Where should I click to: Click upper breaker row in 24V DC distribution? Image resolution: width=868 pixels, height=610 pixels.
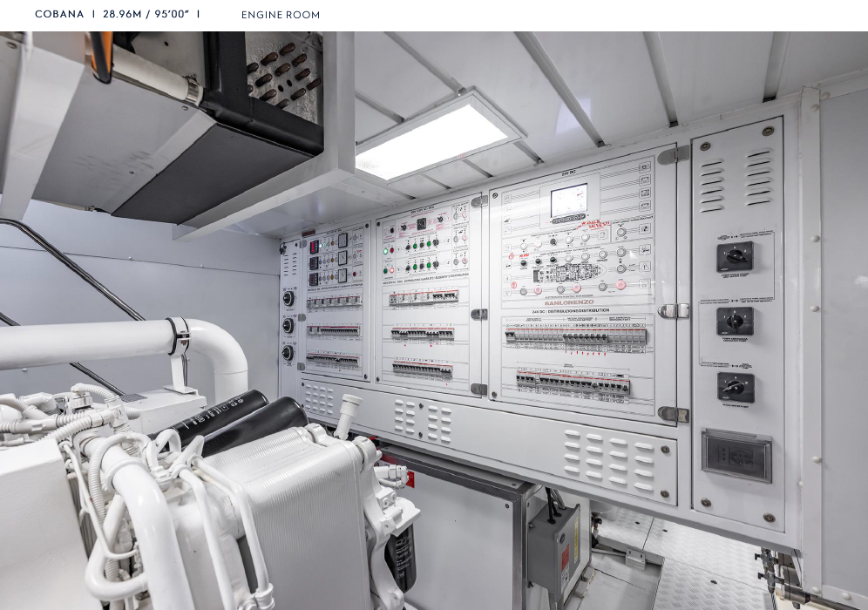(x=577, y=336)
